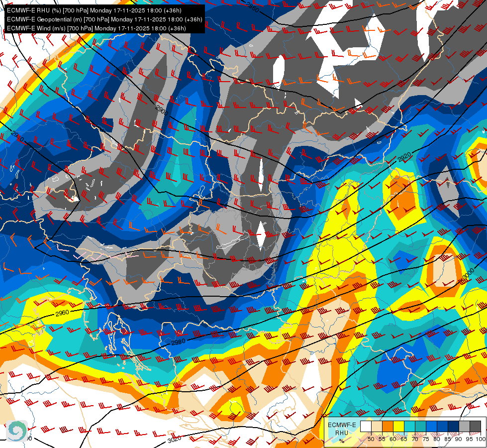
Task: Select the teal 70-75% legend swatch
Action: (420, 426)
